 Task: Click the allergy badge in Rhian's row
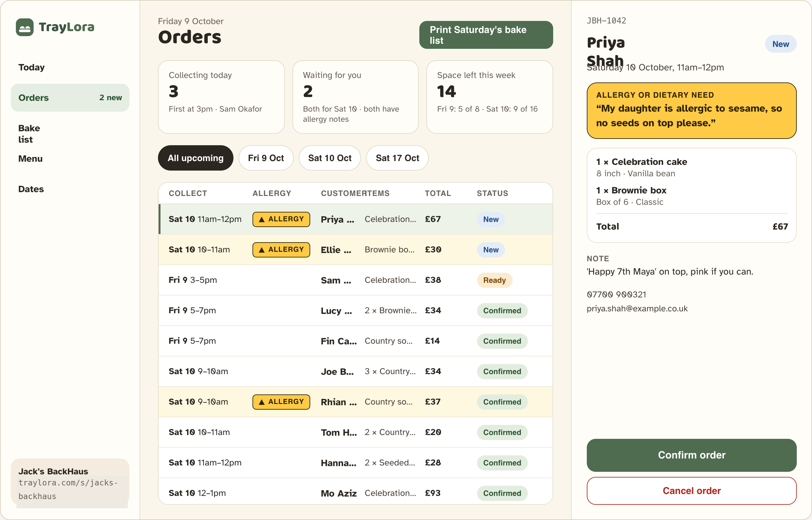(281, 402)
